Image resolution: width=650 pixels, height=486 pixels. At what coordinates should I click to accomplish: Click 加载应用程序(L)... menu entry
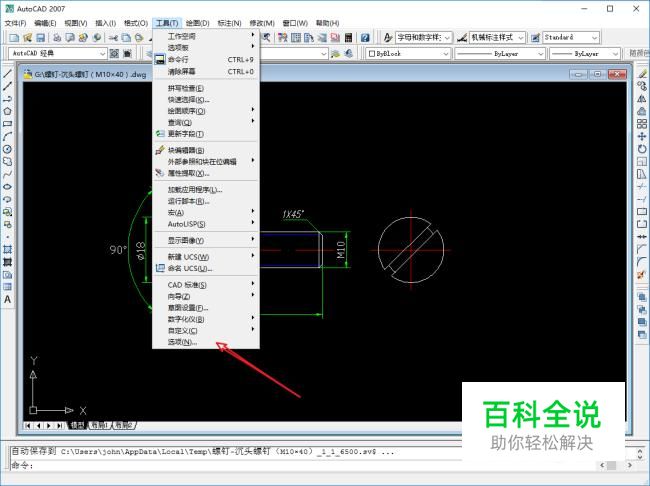click(206, 190)
